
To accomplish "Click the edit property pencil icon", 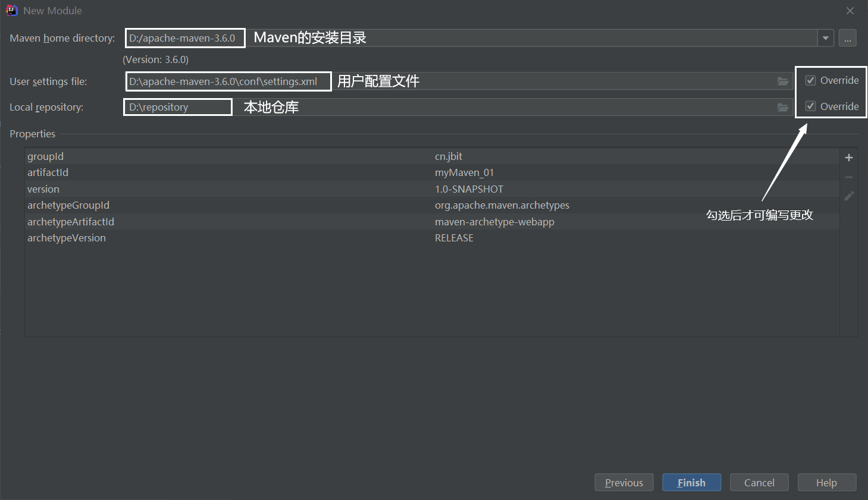I will [x=849, y=196].
